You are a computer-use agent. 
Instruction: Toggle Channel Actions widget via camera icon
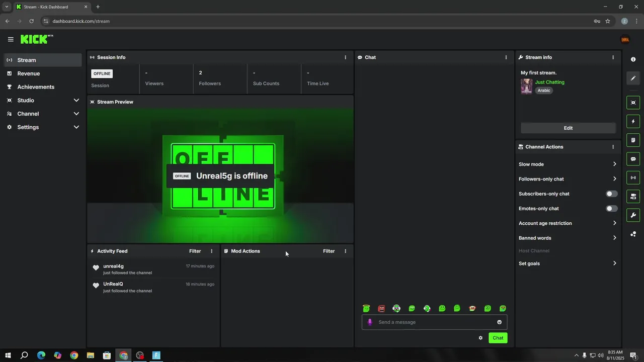(633, 196)
